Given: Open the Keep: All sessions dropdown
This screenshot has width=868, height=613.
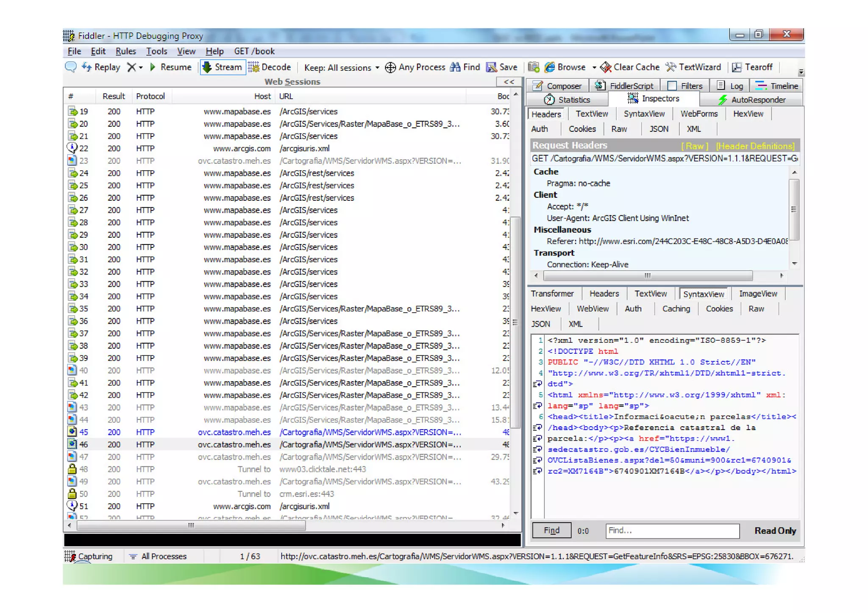Looking at the screenshot, I should click(342, 67).
